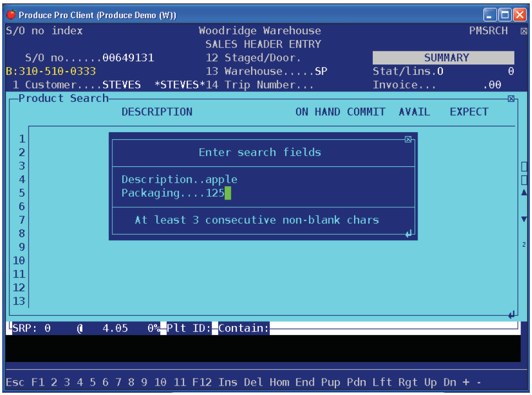532x395 pixels.
Task: Click the Plt ID field in status line
Action: pos(189,328)
